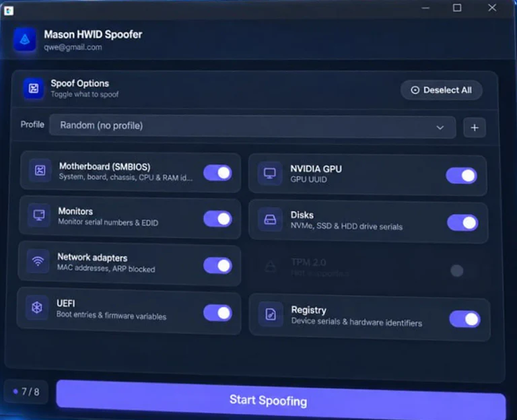Maximize the spoofer window

457,7
